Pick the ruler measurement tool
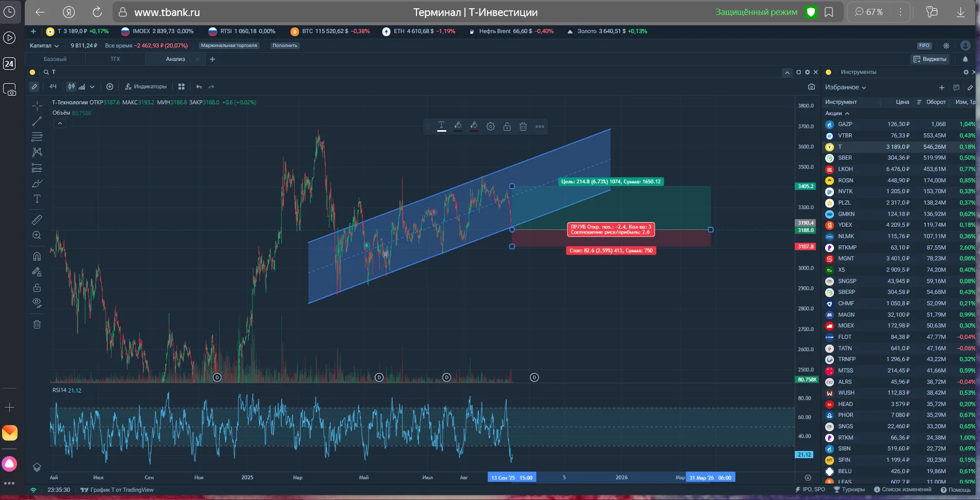 [37, 220]
